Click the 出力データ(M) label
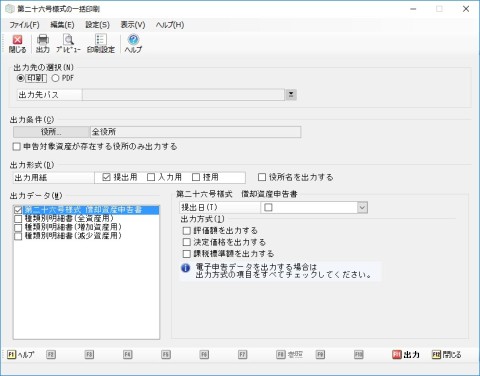Image resolution: width=480 pixels, height=376 pixels. click(36, 196)
